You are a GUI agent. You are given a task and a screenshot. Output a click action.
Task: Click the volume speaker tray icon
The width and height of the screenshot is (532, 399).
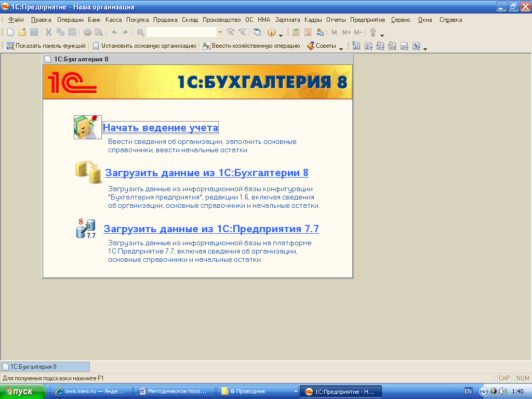pos(502,391)
